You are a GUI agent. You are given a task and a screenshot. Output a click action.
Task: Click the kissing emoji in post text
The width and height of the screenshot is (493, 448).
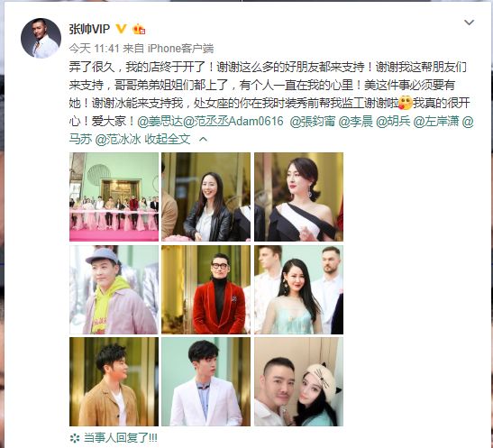pos(406,103)
